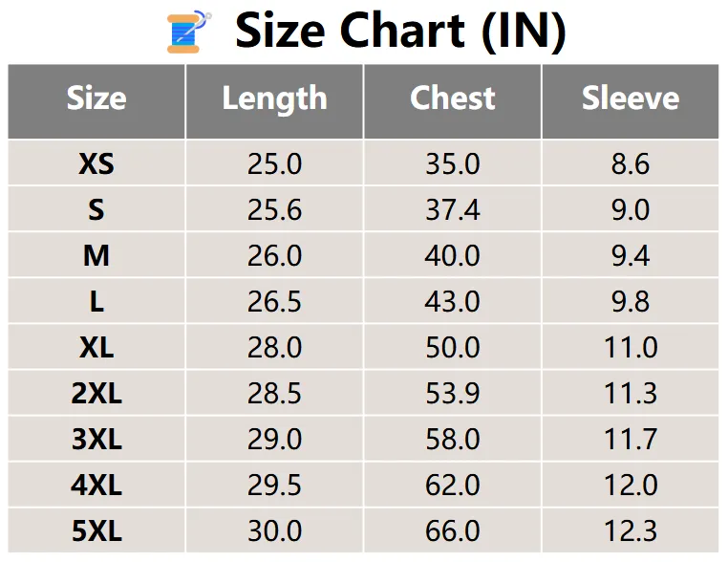Click the XS size row label
728x562 pixels.
pos(96,163)
